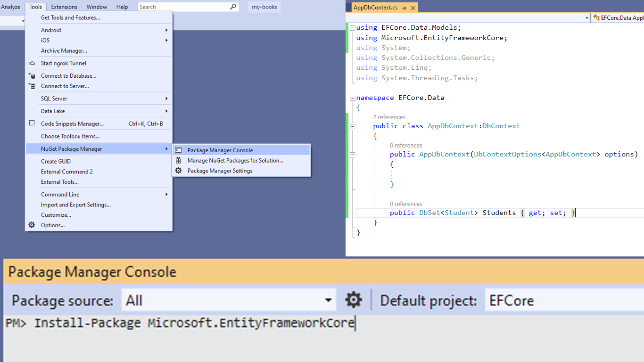Click "0 references" above Students property
Image resolution: width=644 pixels, height=362 pixels.
(406, 204)
